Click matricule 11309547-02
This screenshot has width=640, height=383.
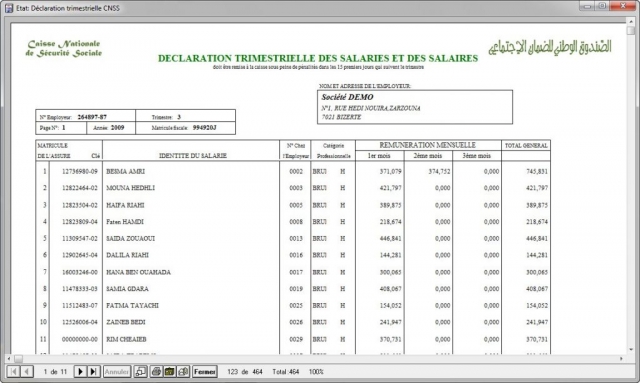80,238
